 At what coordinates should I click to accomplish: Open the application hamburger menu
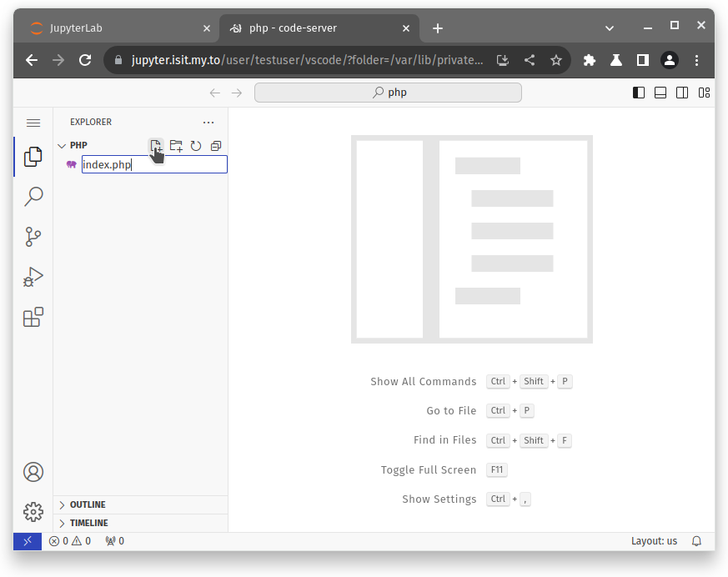click(x=33, y=123)
